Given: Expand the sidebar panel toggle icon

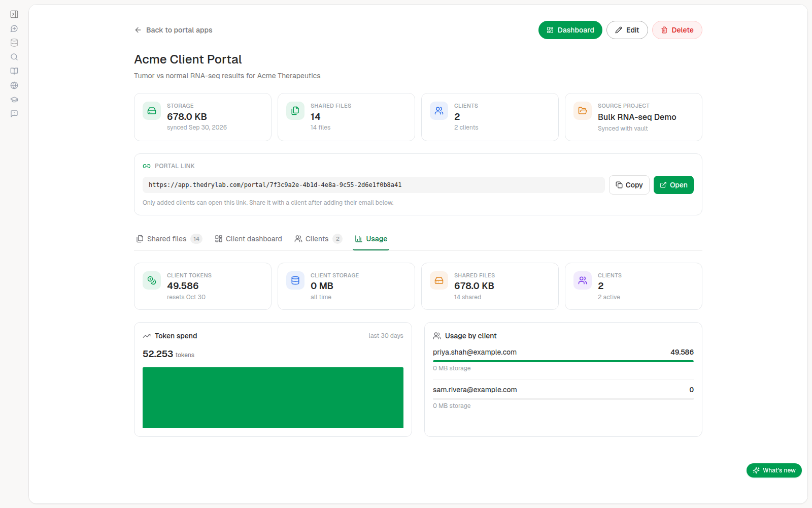Looking at the screenshot, I should click(14, 14).
